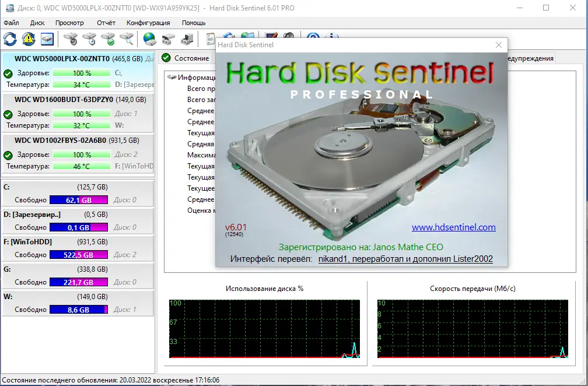This screenshot has height=386, width=588.
Task: Click the report document toolbar icon
Action: 209,38
